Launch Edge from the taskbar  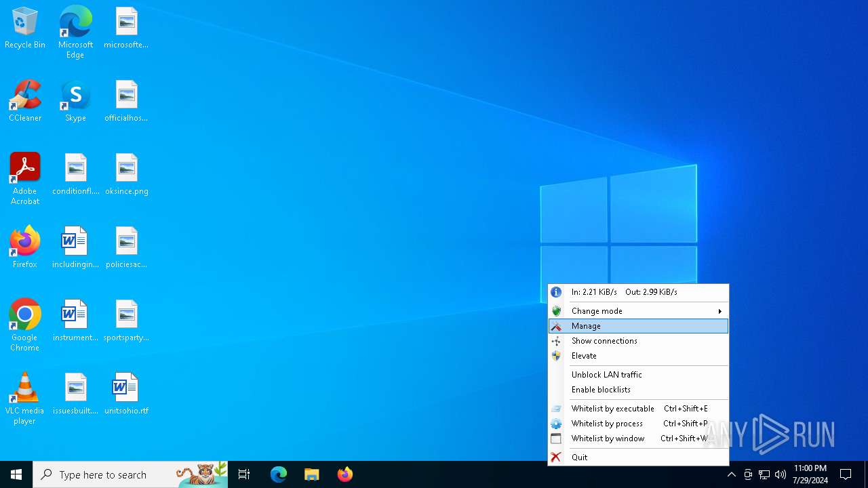(x=279, y=474)
